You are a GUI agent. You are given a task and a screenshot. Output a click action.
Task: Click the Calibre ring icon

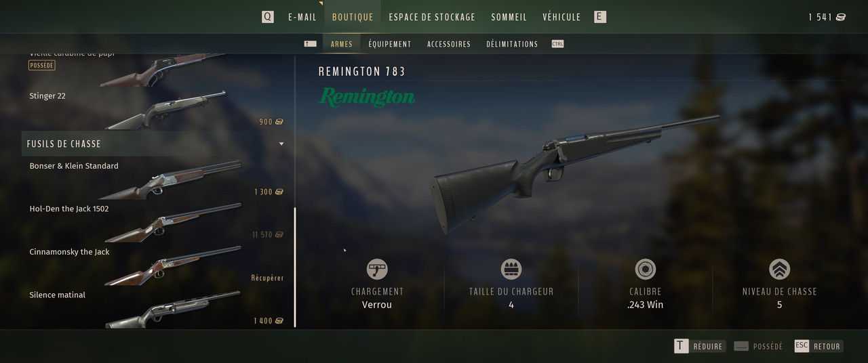(x=645, y=270)
